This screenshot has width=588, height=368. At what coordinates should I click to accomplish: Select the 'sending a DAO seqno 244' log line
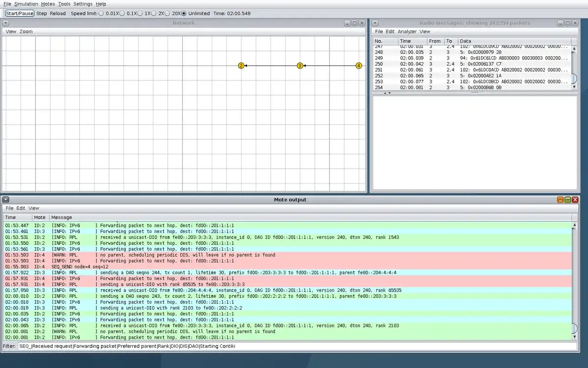click(288, 272)
